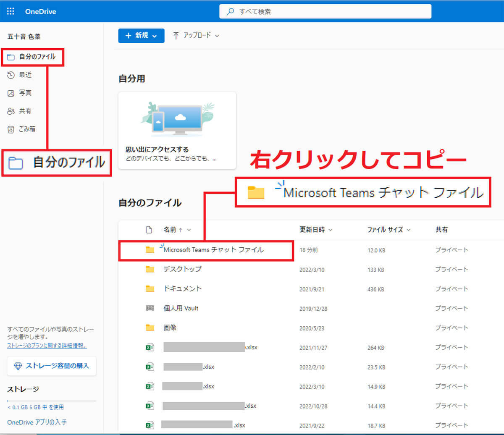Click the 2022/10/28 date cell
This screenshot has width=504, height=435.
313,406
